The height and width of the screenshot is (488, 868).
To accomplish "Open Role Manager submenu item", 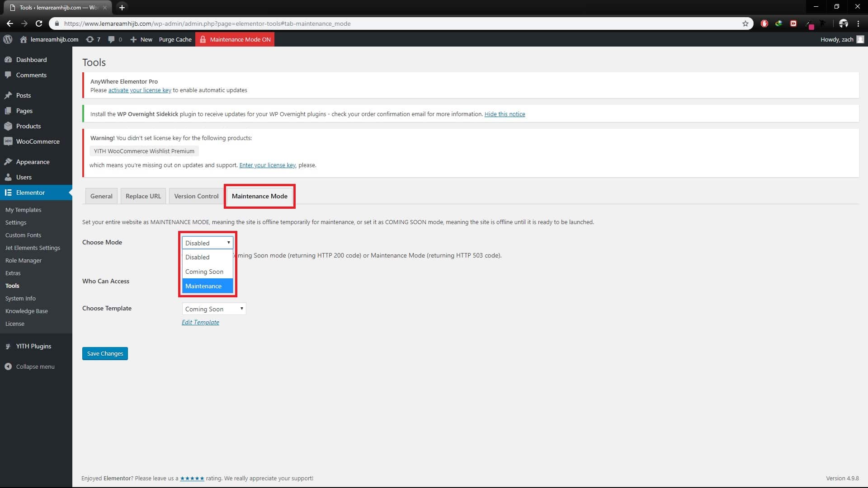I will click(x=24, y=260).
